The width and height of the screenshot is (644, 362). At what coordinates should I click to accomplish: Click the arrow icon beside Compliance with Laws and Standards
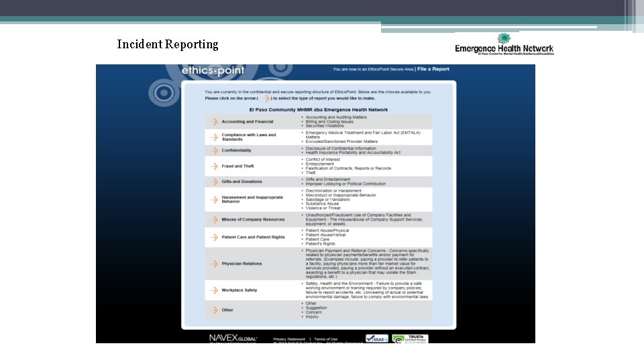(215, 137)
